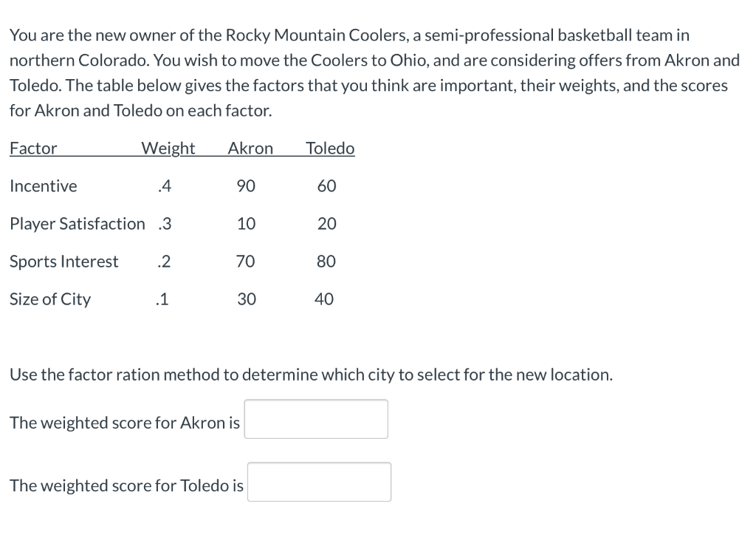Select the weight value .4 for Incentive
The image size is (756, 549).
click(x=163, y=186)
